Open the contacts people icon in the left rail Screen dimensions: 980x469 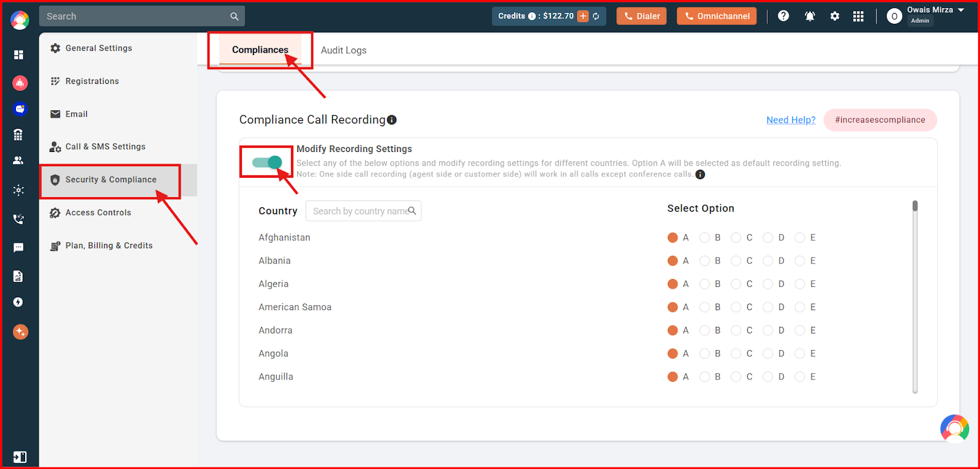coord(18,161)
